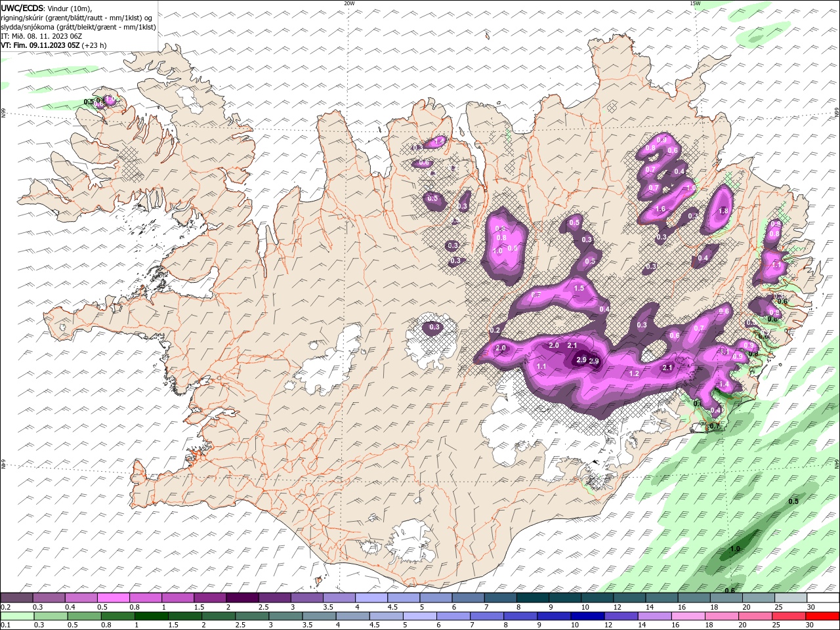Click the dark green rain core southeast of Iceland

point(738,548)
